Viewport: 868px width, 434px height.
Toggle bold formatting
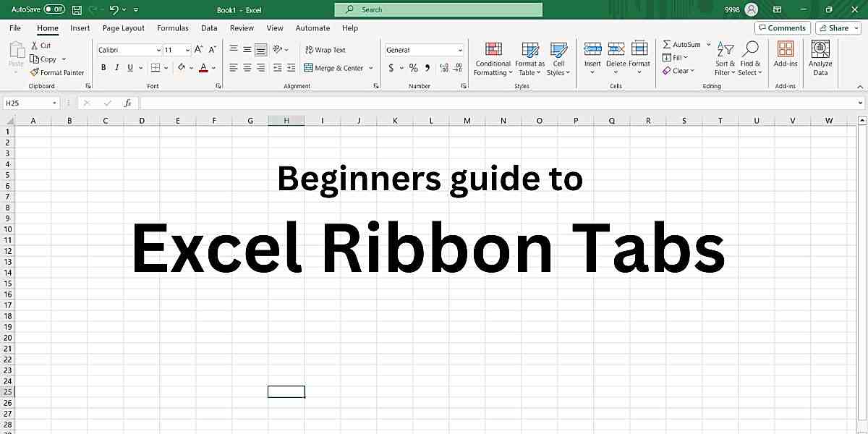pyautogui.click(x=103, y=67)
